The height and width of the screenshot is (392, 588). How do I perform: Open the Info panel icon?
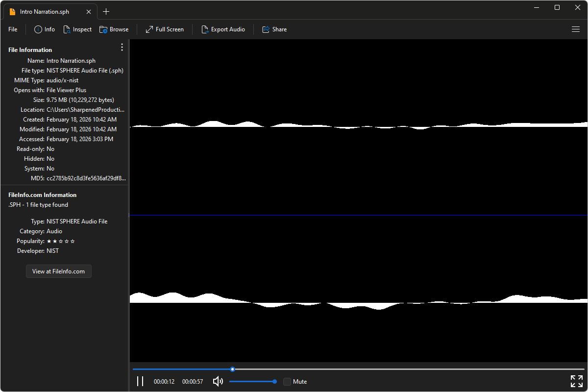[x=38, y=29]
